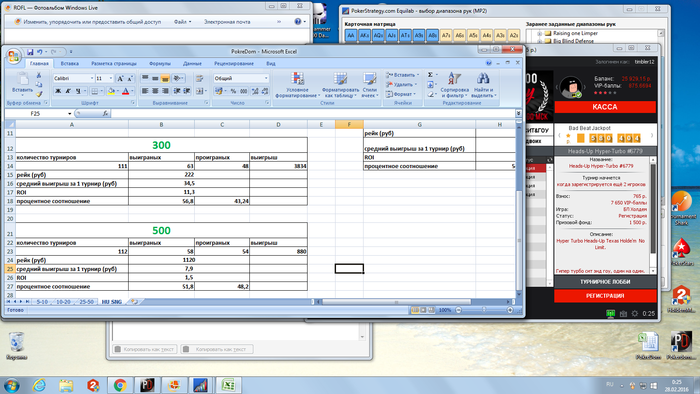
Task: Click zoom in plus button
Action: pyautogui.click(x=510, y=310)
